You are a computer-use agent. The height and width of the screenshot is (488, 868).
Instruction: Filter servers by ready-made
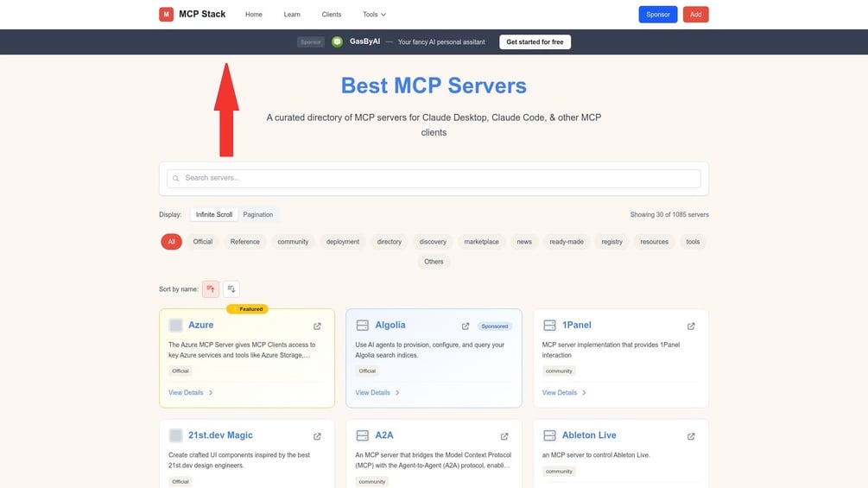[567, 242]
